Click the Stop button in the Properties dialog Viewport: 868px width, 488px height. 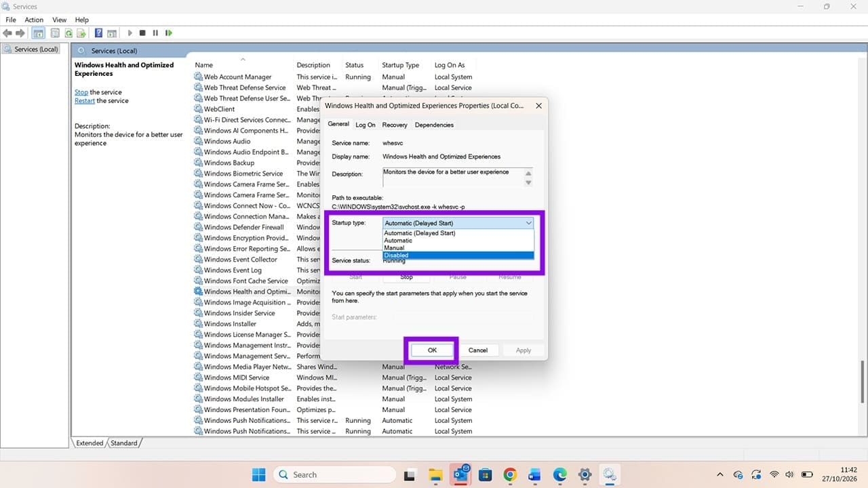coord(406,277)
